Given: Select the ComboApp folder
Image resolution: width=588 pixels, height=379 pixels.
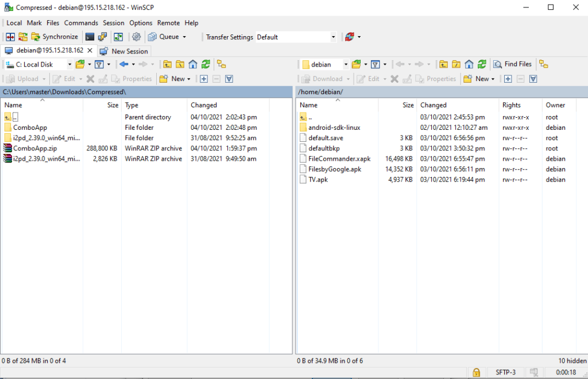Looking at the screenshot, I should (x=30, y=127).
